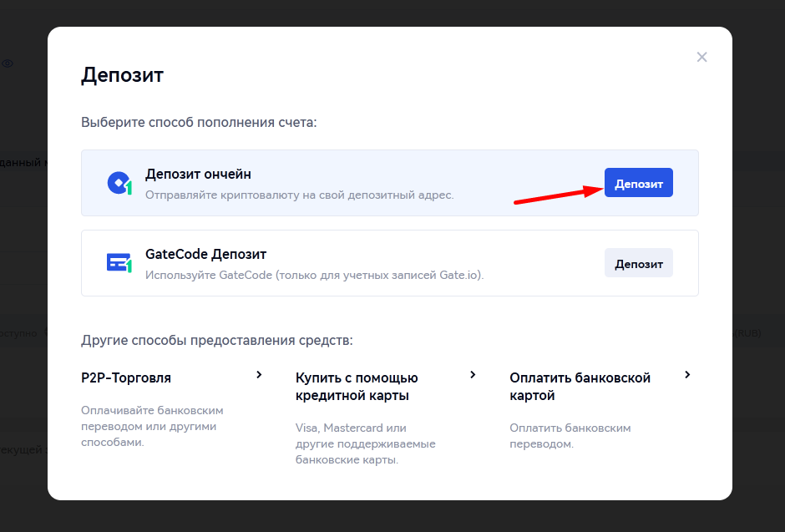Click the Оплатить банковским переводом description

pos(570,435)
